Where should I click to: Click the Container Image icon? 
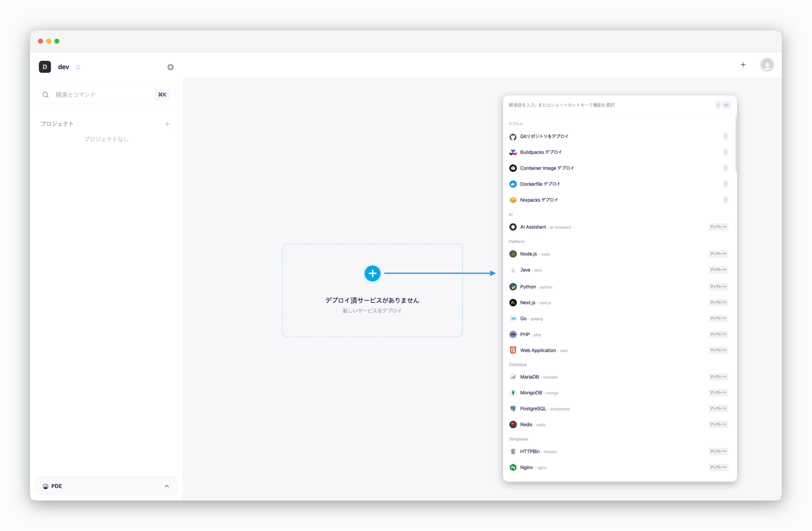[x=513, y=168]
